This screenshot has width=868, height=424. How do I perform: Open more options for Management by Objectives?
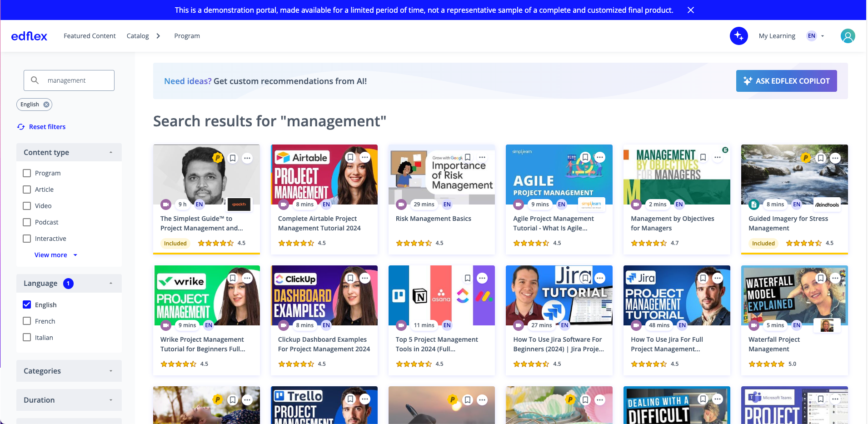(x=718, y=157)
